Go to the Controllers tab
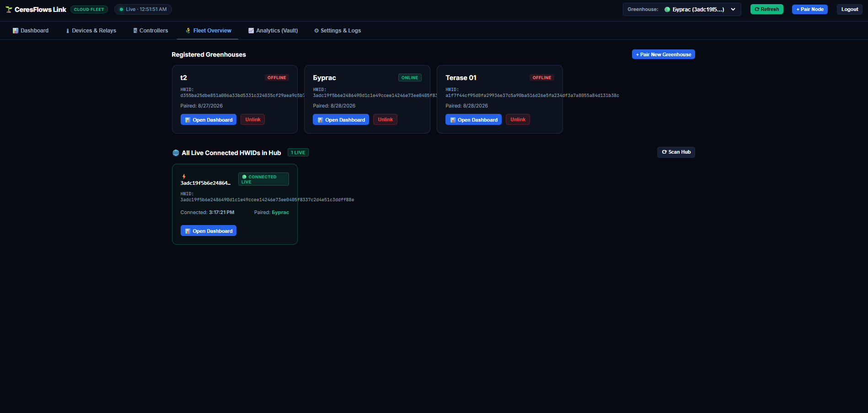868x413 pixels. [x=150, y=31]
